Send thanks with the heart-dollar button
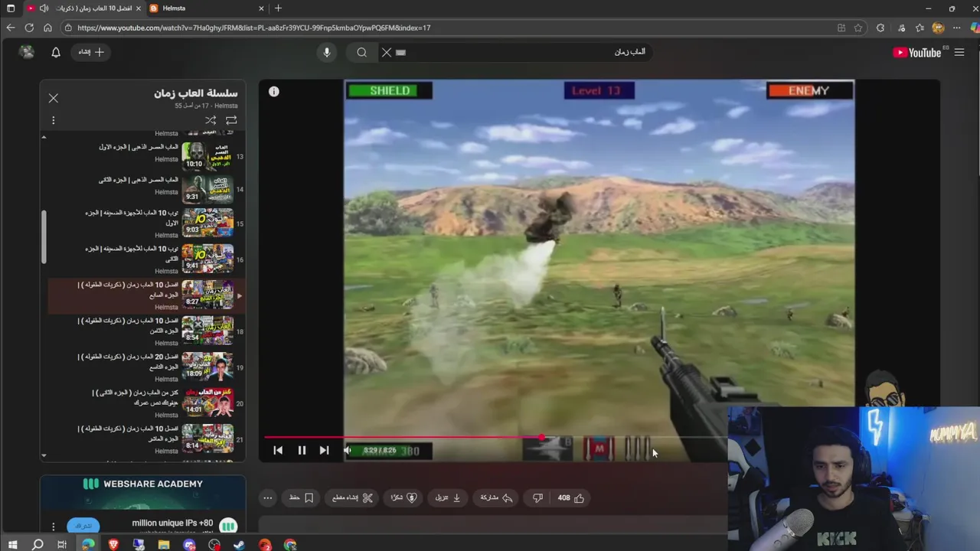This screenshot has height=551, width=980. (x=404, y=497)
